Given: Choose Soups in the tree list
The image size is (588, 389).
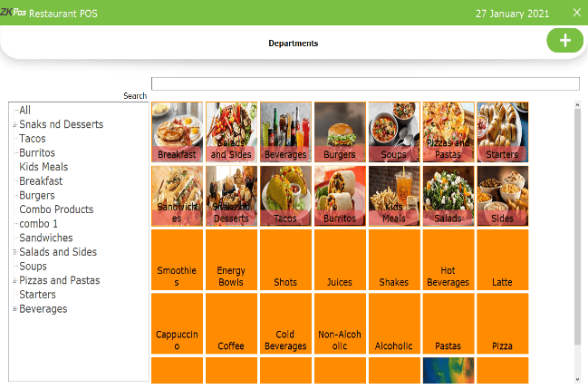Looking at the screenshot, I should tap(33, 267).
